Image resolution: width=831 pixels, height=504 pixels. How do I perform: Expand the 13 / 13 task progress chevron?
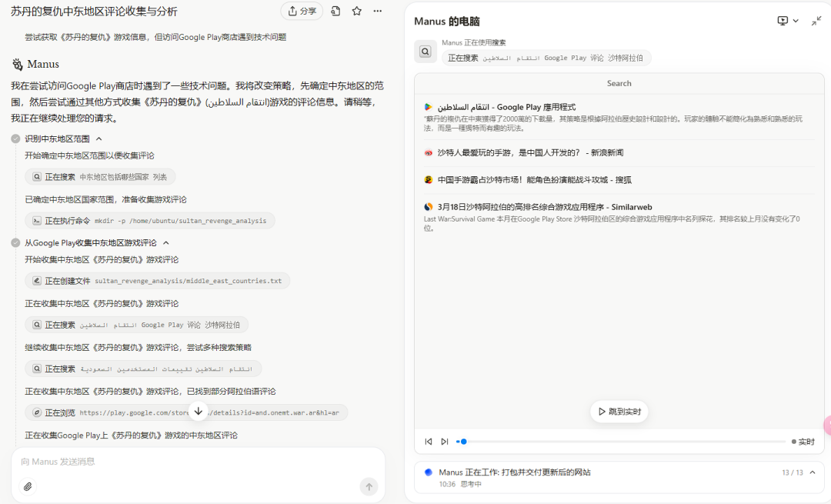pyautogui.click(x=813, y=472)
